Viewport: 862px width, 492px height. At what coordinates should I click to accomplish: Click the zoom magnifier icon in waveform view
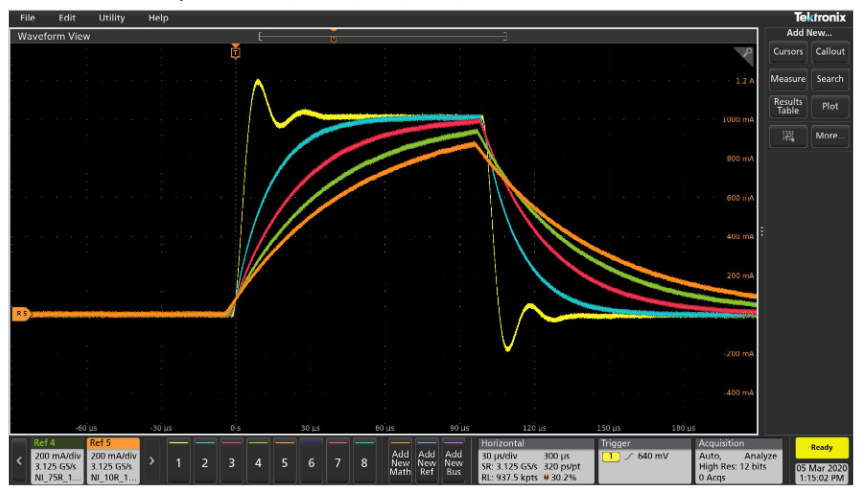743,56
